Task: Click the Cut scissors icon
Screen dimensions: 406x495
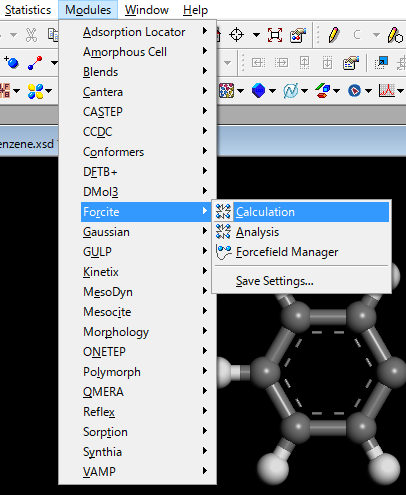Action: (x=31, y=35)
